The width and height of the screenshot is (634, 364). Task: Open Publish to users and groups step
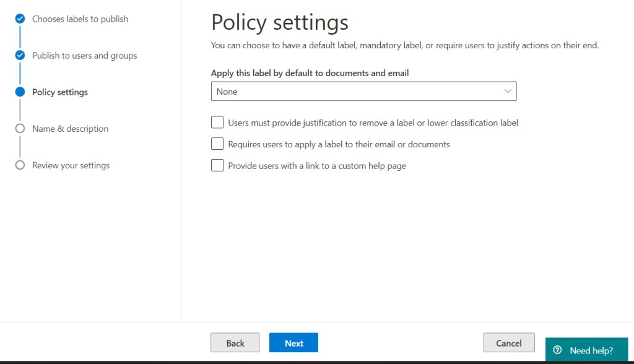[x=84, y=56]
